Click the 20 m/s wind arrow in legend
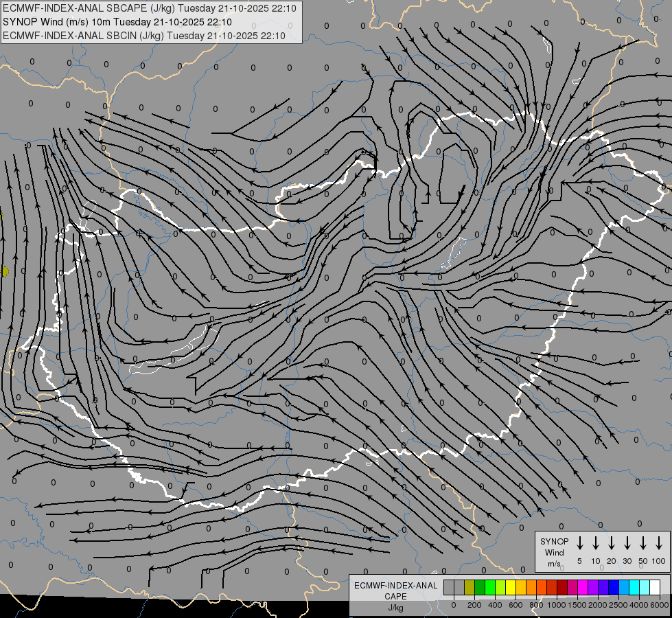 coord(612,543)
